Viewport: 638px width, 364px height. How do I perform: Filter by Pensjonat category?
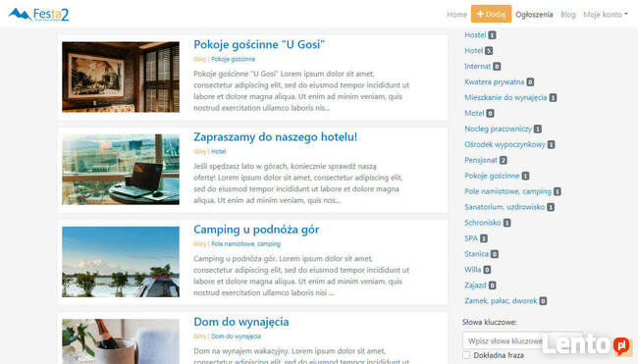point(481,160)
